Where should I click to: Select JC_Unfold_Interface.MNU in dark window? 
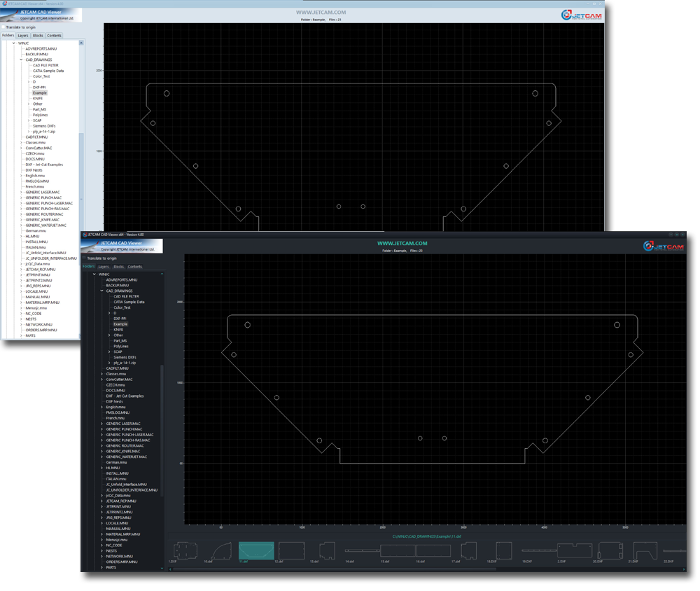tap(126, 485)
